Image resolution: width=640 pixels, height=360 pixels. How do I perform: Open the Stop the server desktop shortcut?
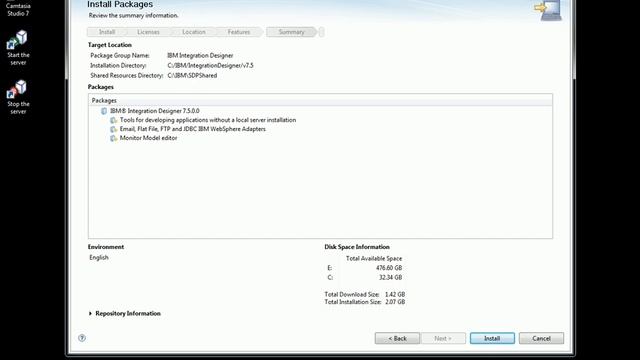pos(18,97)
